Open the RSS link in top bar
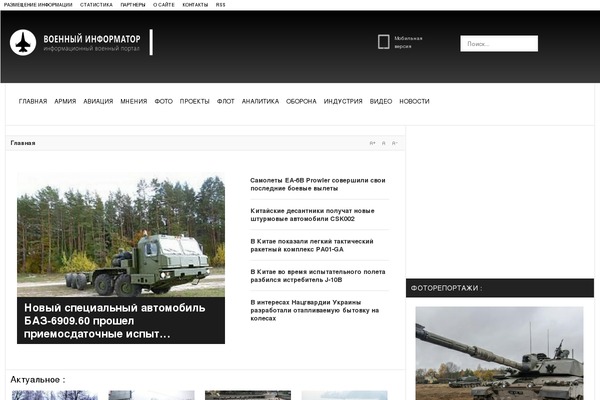 220,5
